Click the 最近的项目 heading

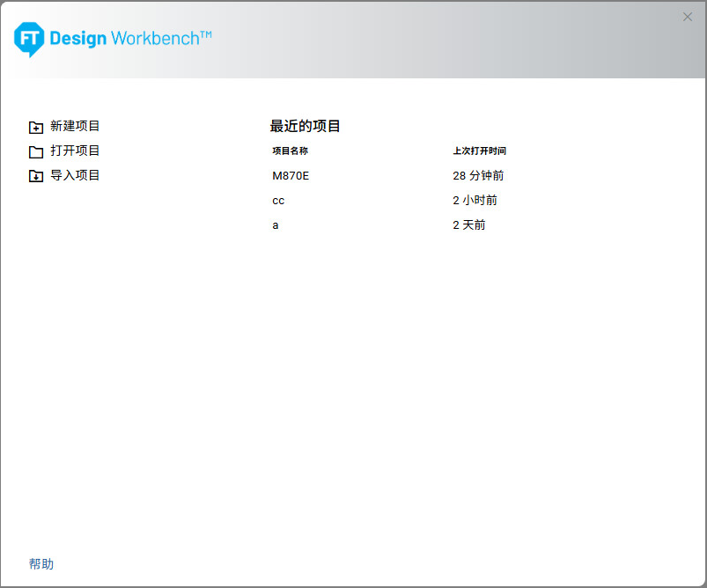[305, 126]
